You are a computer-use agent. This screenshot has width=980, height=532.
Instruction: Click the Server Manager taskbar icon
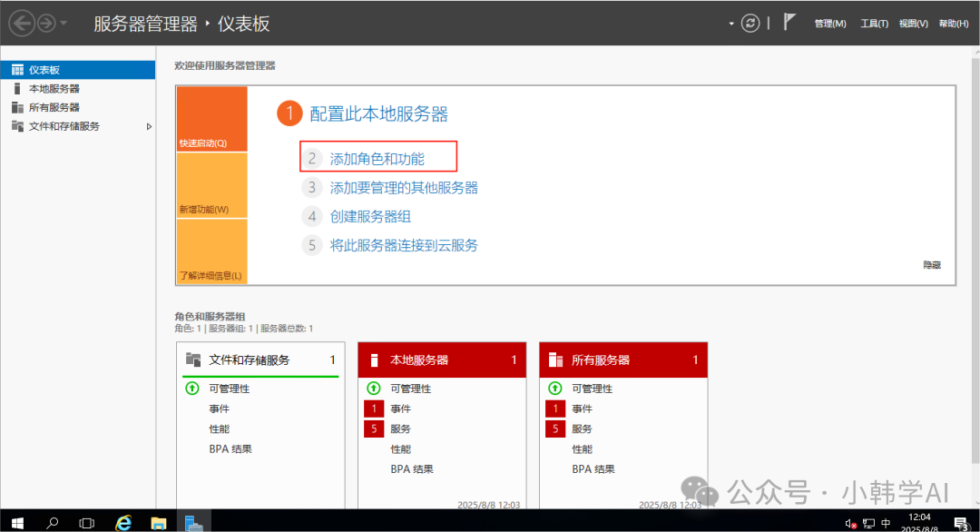coord(193,522)
